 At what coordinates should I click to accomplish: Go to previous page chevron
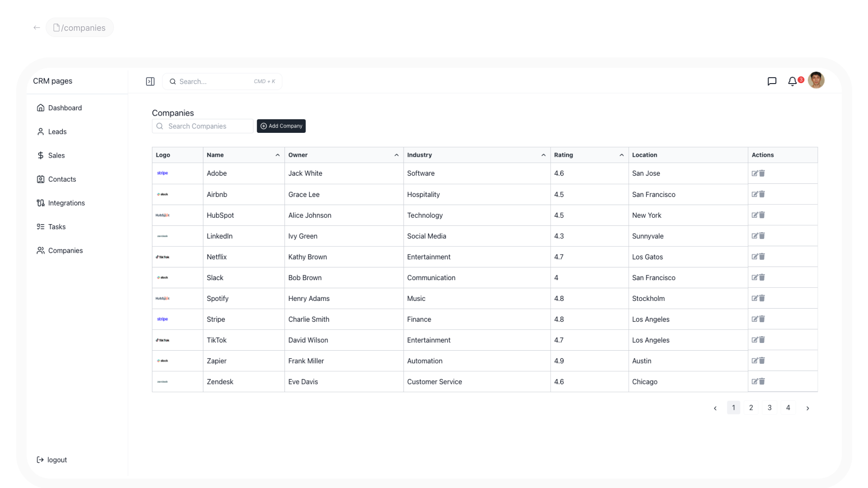tap(715, 408)
